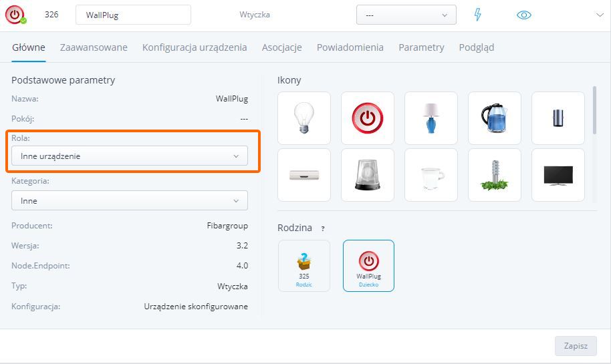
Task: Open the Parametry tab
Action: point(421,47)
